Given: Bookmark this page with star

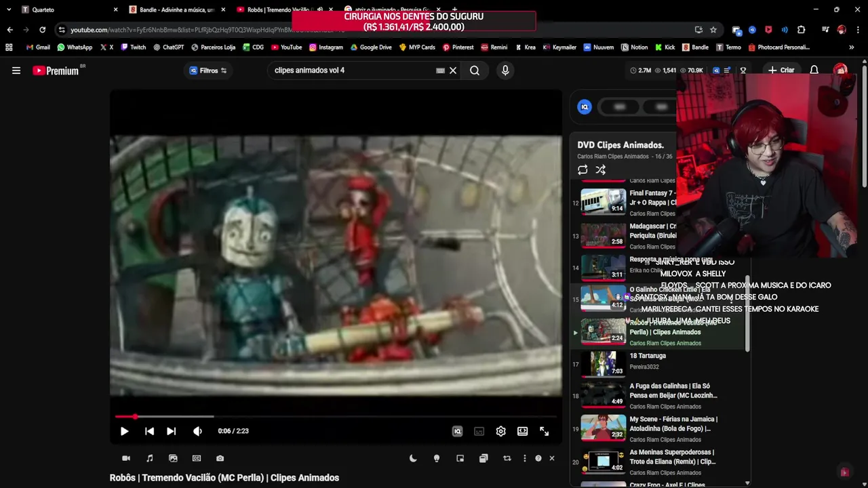Looking at the screenshot, I should tap(713, 30).
